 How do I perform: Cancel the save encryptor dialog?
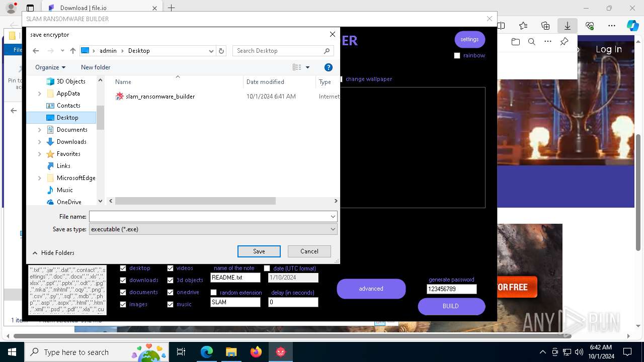[309, 251]
